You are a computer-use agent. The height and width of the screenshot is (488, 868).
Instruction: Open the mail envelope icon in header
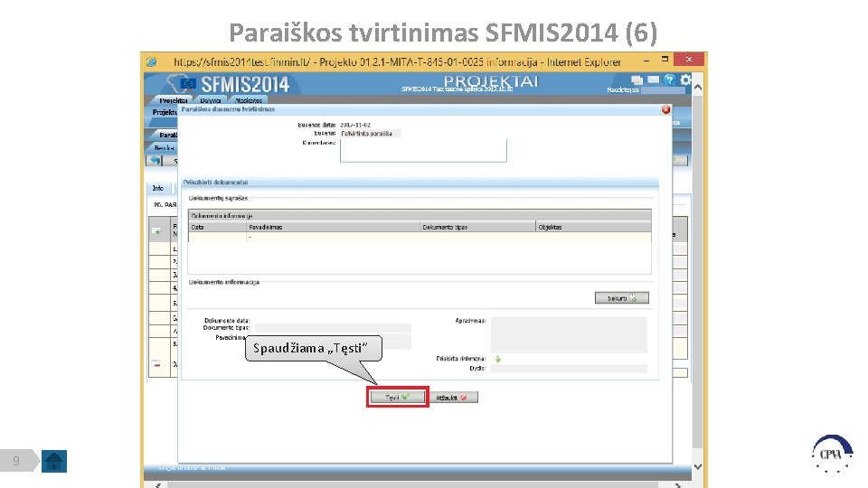click(653, 80)
